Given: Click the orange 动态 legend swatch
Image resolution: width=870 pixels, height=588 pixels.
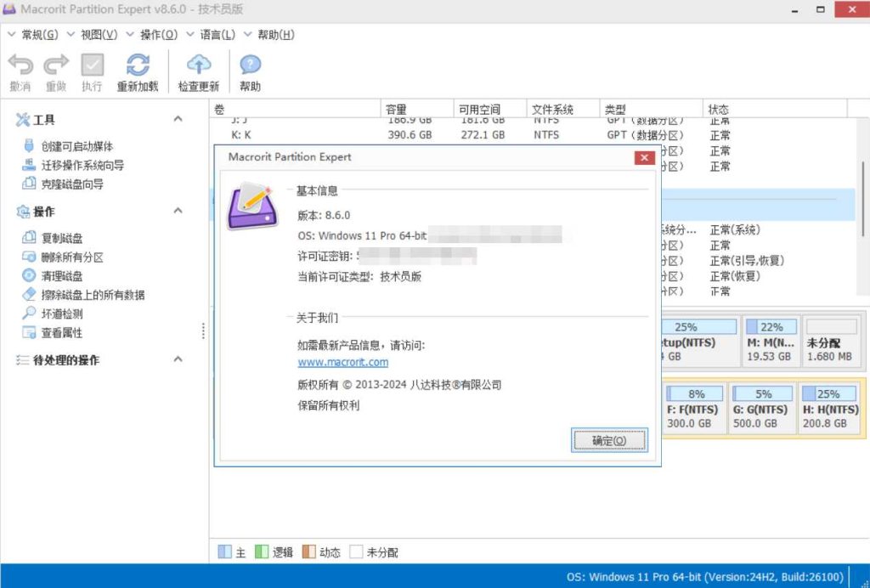Looking at the screenshot, I should click(309, 552).
